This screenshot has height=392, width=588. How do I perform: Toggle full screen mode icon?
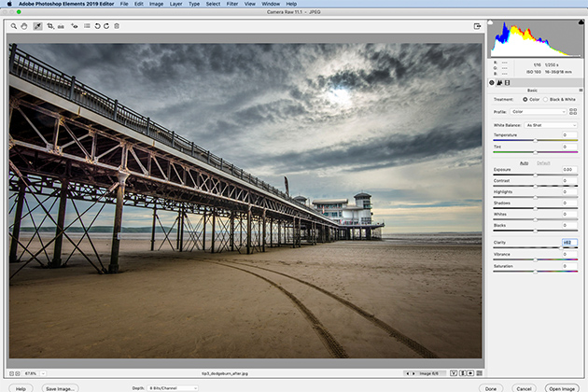coord(477,26)
